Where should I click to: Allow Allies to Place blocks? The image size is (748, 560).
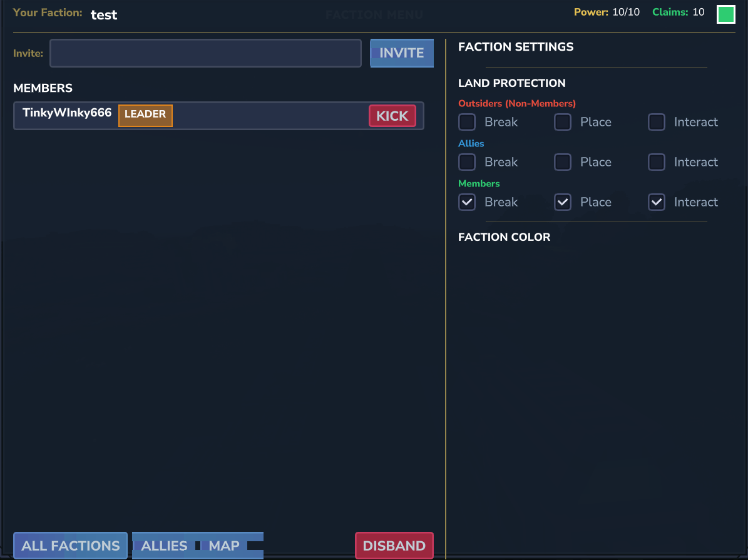coord(563,162)
